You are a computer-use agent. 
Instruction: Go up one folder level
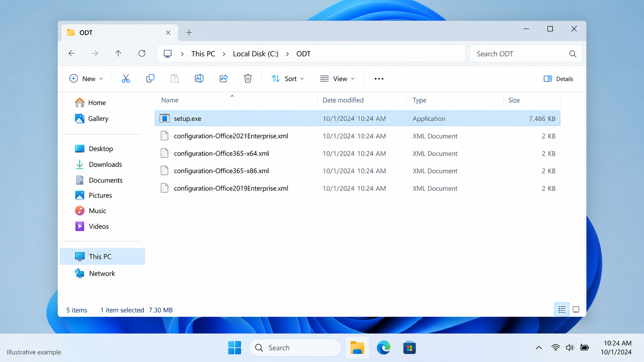(x=118, y=53)
